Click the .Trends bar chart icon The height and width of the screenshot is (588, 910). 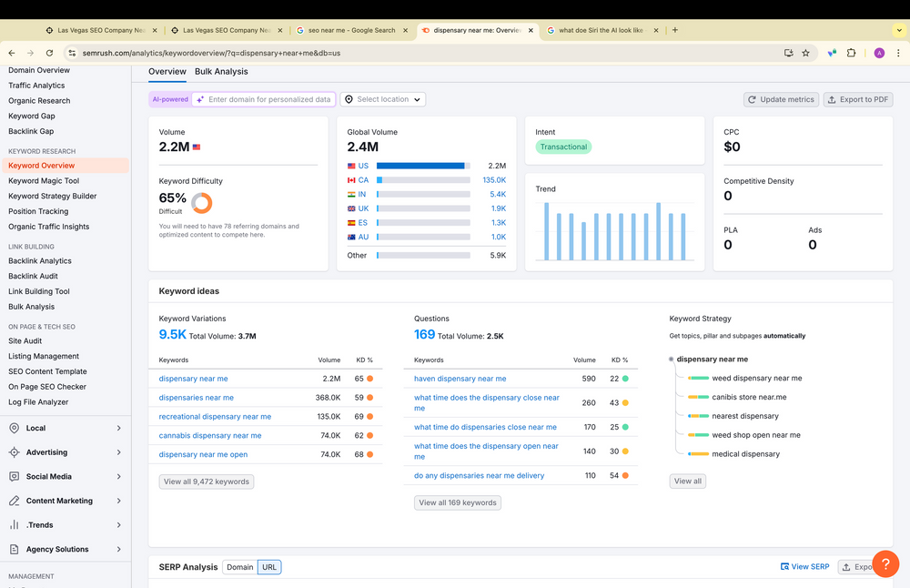(14, 524)
